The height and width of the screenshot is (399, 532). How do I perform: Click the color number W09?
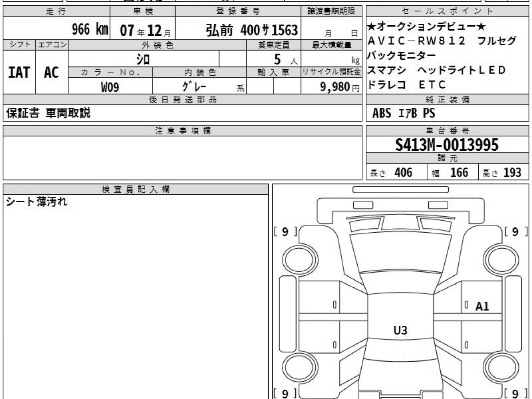110,87
